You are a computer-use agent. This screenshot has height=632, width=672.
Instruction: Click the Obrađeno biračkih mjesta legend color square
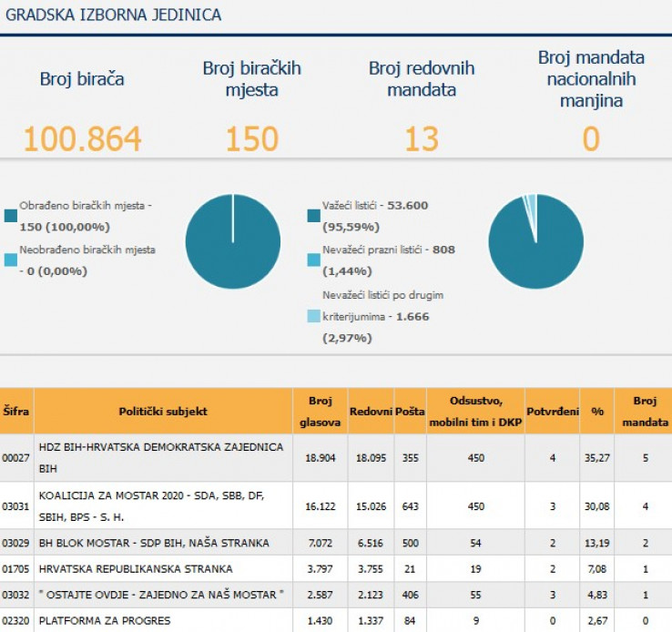tap(11, 216)
